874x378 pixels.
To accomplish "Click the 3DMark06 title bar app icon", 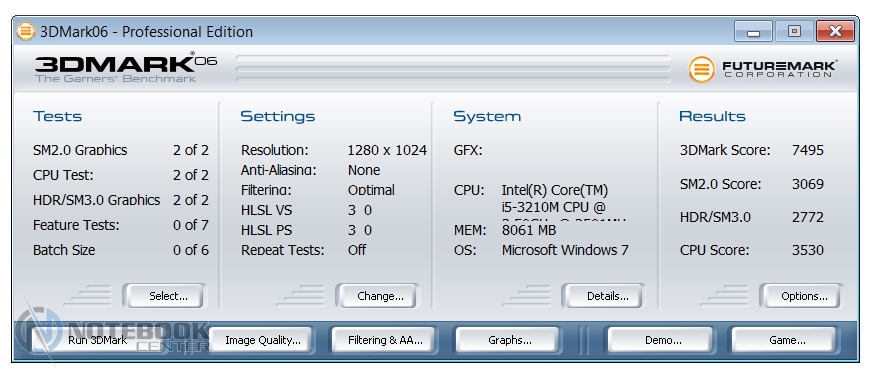I will tap(26, 31).
